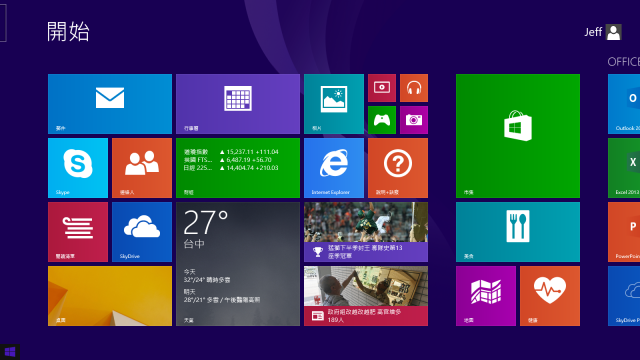Open the Health & Fitness heart tile

tap(550, 296)
